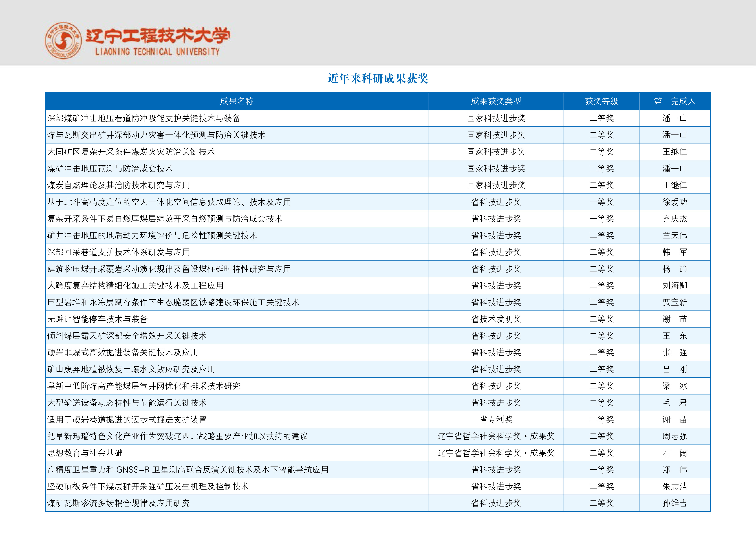Image resolution: width=756 pixels, height=557 pixels.
Task: Click the 辽宁工程技术大学 red title text
Action: (158, 36)
